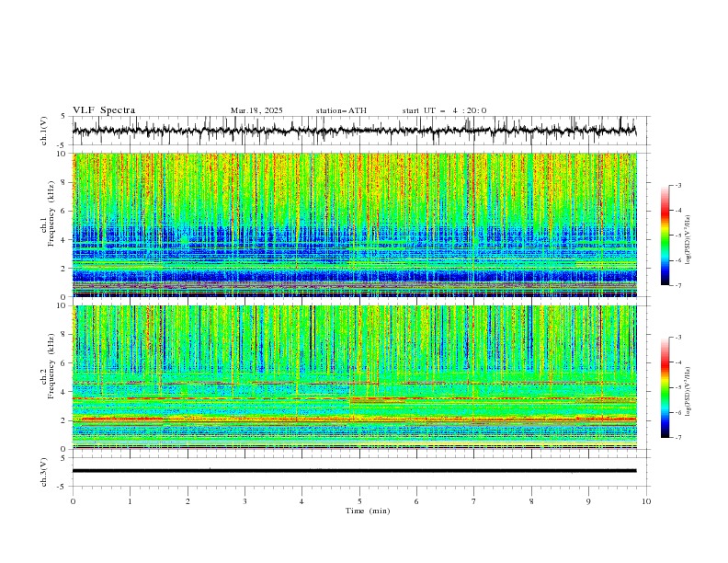Click the time axis tick label '3'

245,501
